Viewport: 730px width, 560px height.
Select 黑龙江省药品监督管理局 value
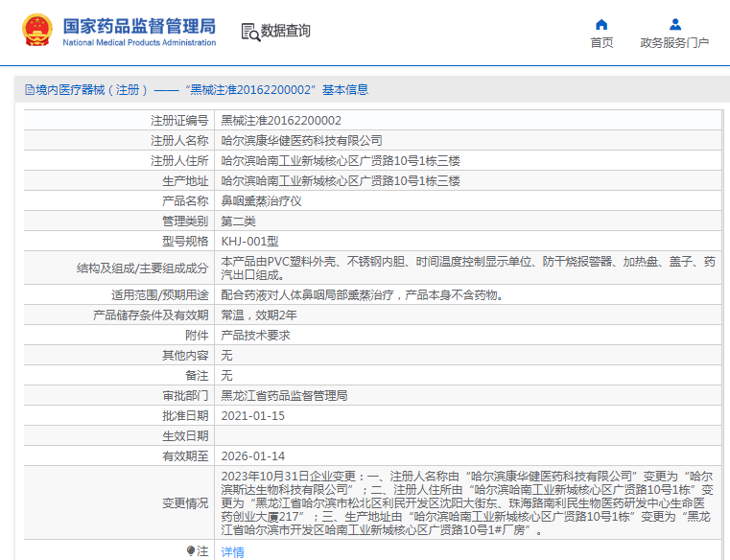point(284,396)
